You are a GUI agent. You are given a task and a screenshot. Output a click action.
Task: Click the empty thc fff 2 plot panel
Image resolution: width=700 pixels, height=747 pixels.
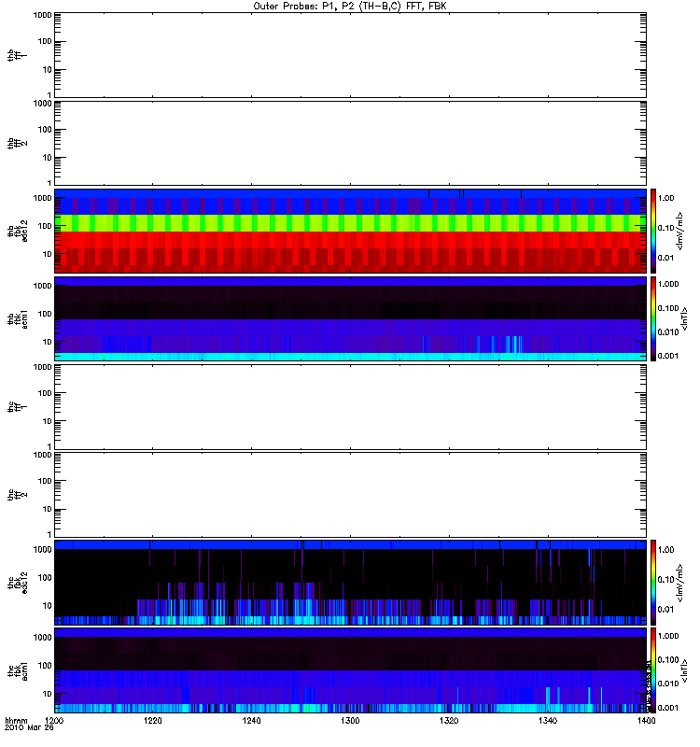click(351, 495)
